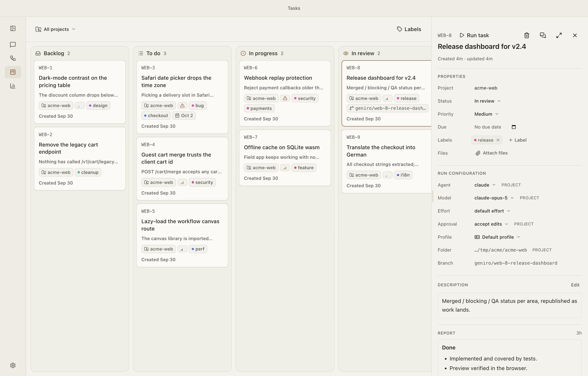Open Guest cart merge task card
Screen dimensions: 588x376
click(x=182, y=169)
